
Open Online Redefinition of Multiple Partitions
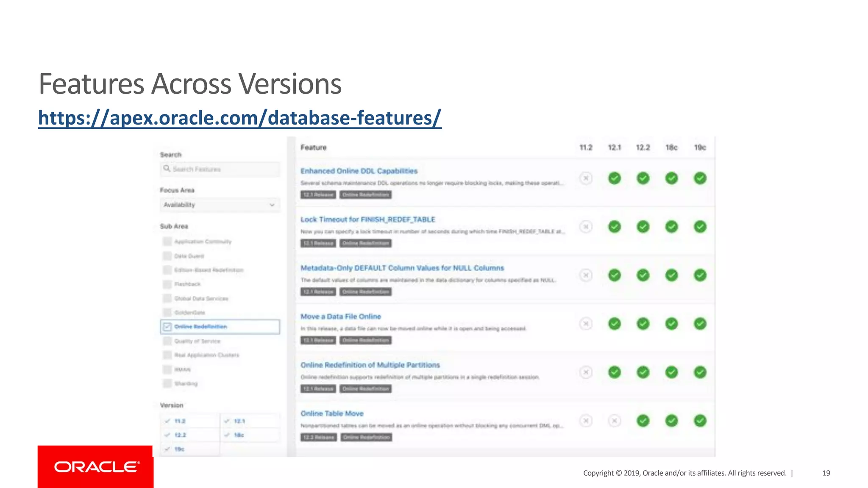coord(370,365)
